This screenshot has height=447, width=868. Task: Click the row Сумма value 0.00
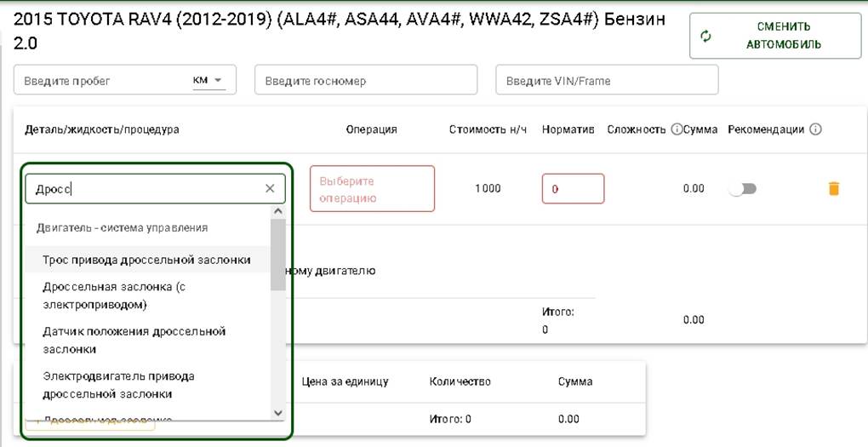pos(694,188)
